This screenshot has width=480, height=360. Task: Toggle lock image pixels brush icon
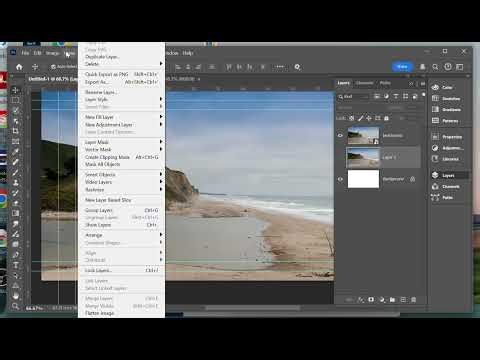click(360, 118)
